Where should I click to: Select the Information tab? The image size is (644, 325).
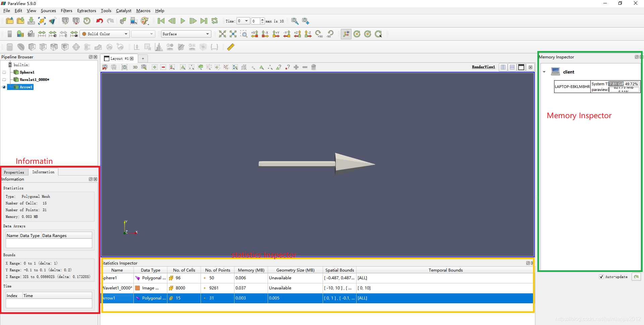point(43,172)
